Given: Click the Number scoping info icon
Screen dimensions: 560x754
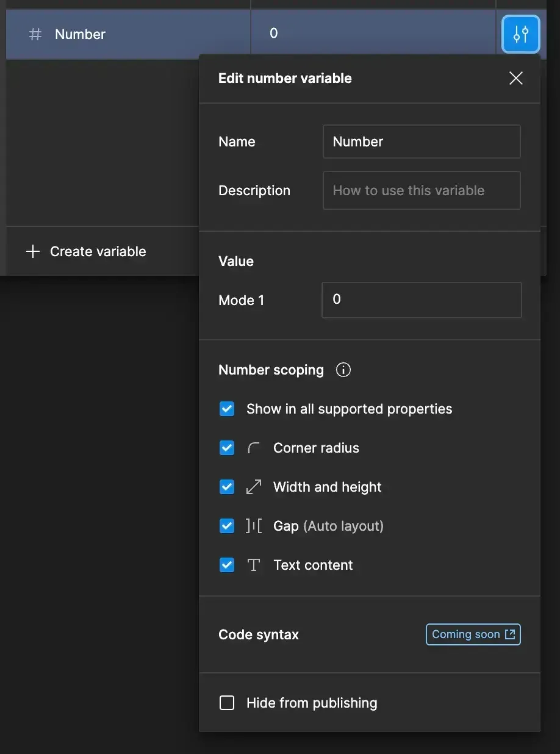Looking at the screenshot, I should point(343,370).
